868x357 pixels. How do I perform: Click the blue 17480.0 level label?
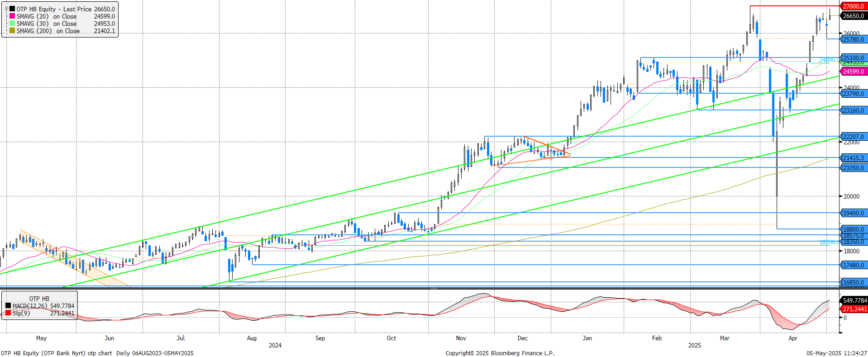pyautogui.click(x=854, y=265)
